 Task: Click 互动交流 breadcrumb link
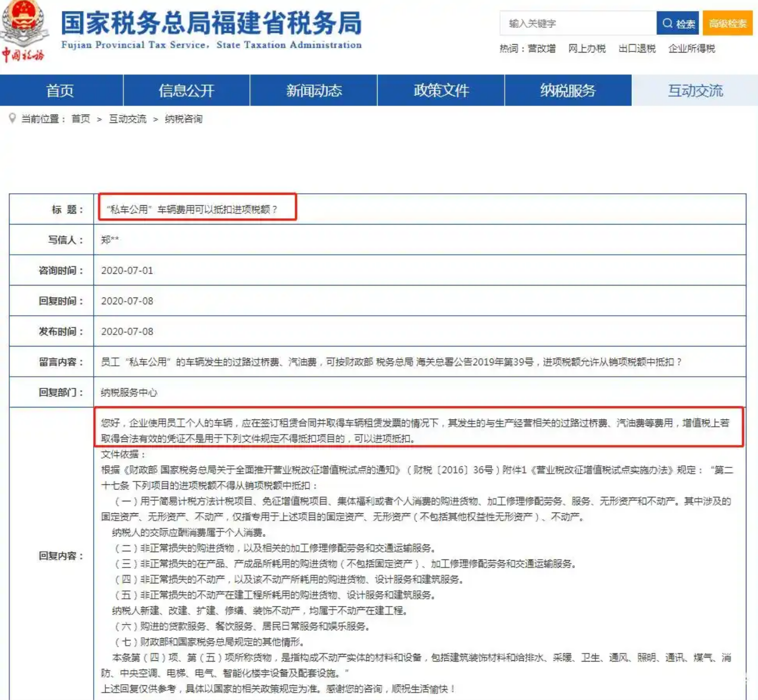pyautogui.click(x=128, y=119)
